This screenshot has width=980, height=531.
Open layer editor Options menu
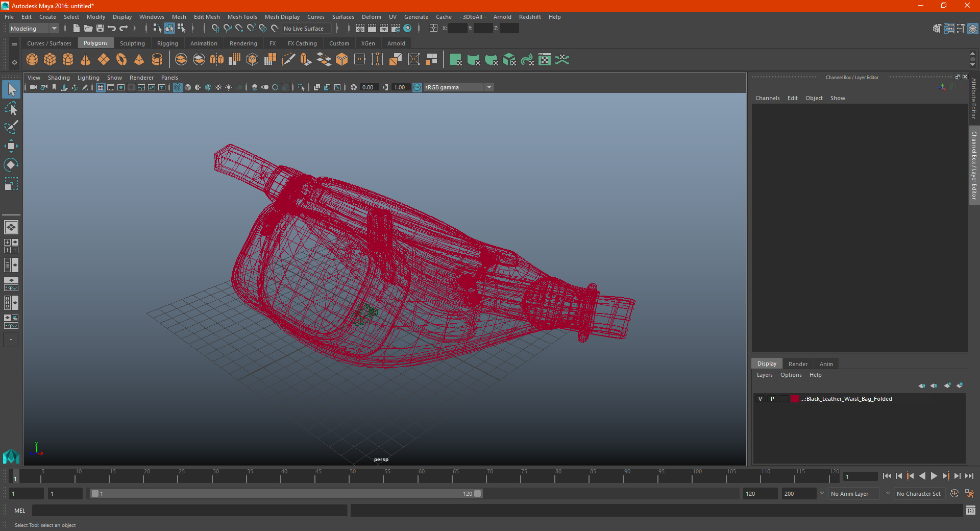tap(791, 375)
